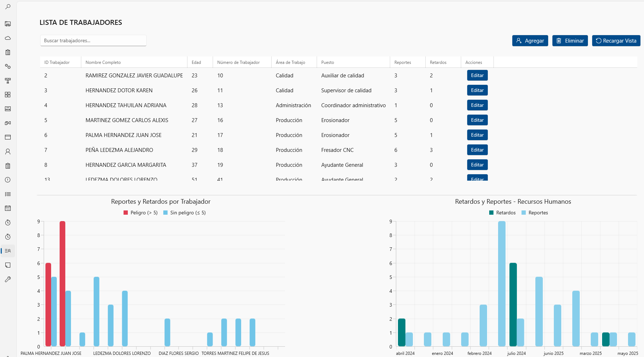This screenshot has width=644, height=357.
Task: Focus the Buscar trabajadores search field
Action: [x=93, y=41]
